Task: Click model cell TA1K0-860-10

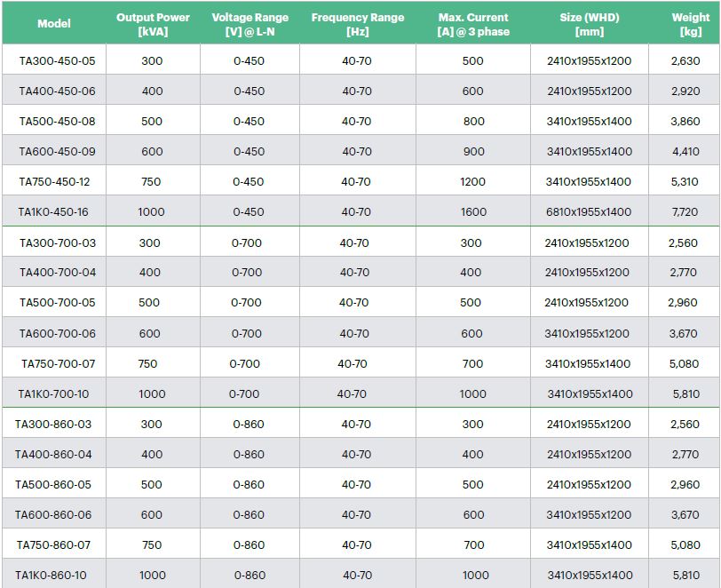Action: click(x=51, y=576)
